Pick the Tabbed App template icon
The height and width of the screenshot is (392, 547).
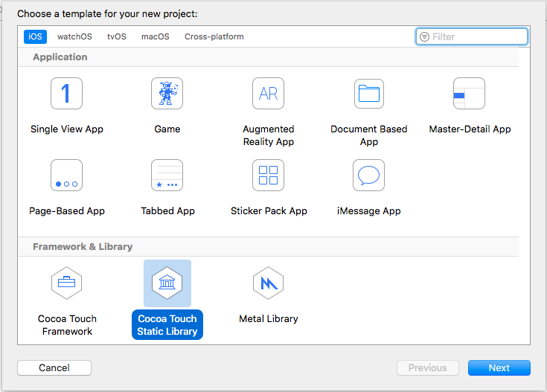coord(167,176)
